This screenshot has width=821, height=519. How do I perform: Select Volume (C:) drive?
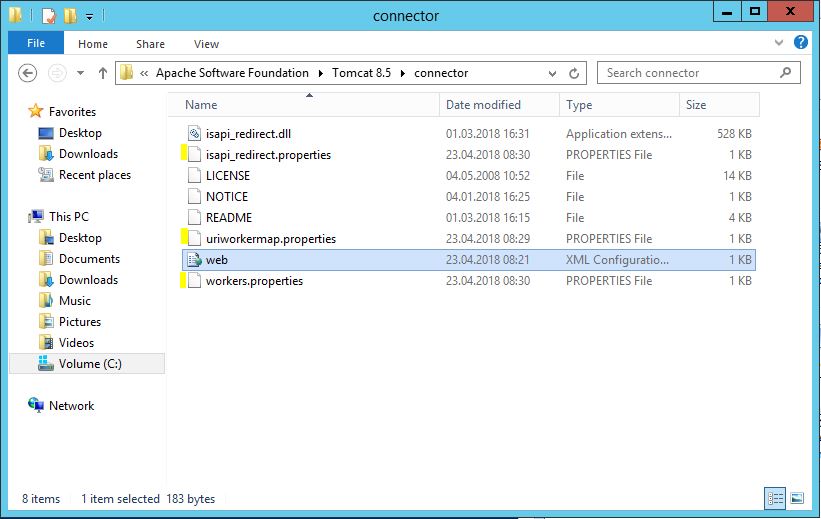click(87, 363)
